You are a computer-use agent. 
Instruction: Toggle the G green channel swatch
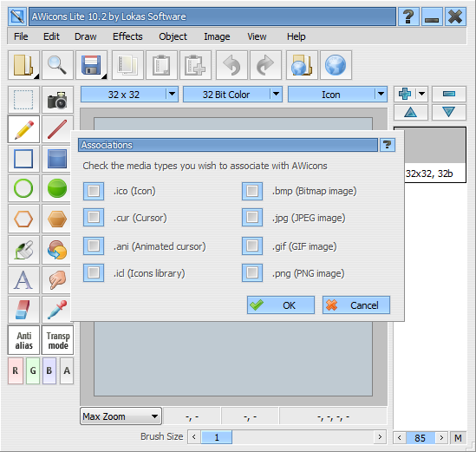[33, 370]
